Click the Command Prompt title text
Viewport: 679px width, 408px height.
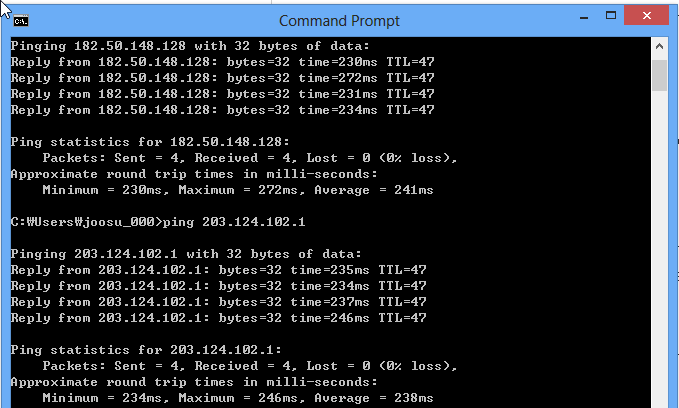click(339, 20)
